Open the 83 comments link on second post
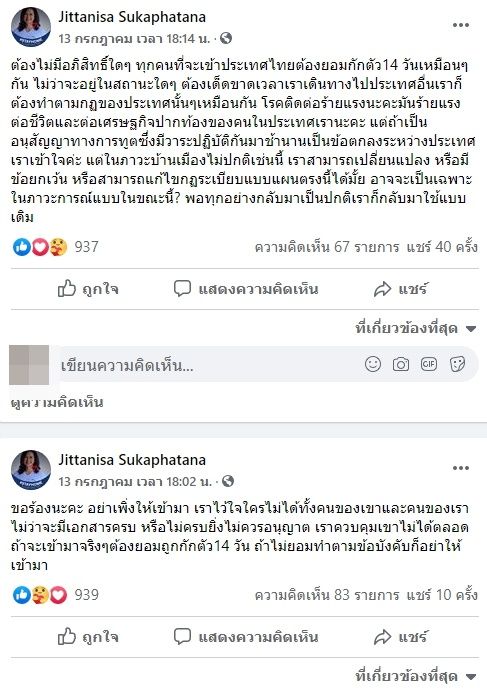This screenshot has width=487, height=693. (x=327, y=595)
